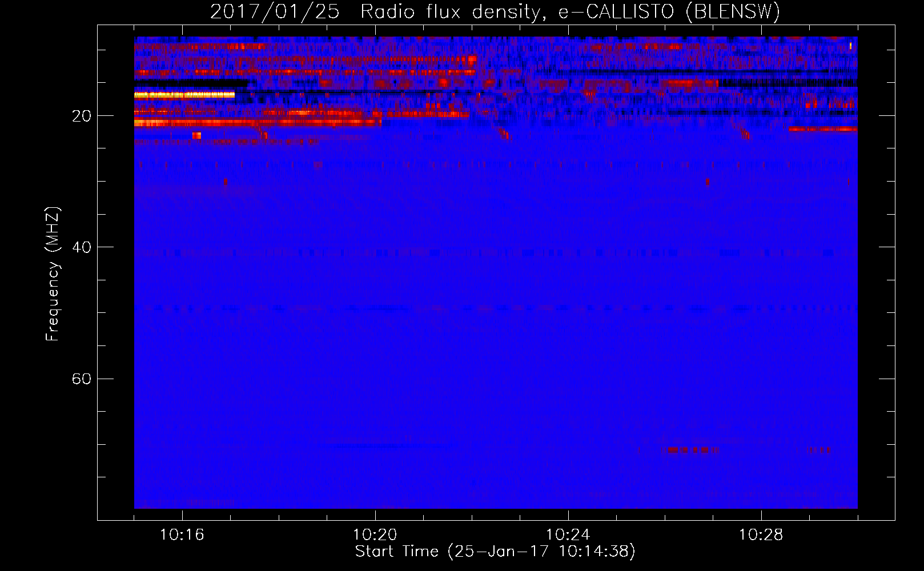The height and width of the screenshot is (571, 924).
Task: Click the 60 MHz frequency tick label
Action: pos(82,379)
